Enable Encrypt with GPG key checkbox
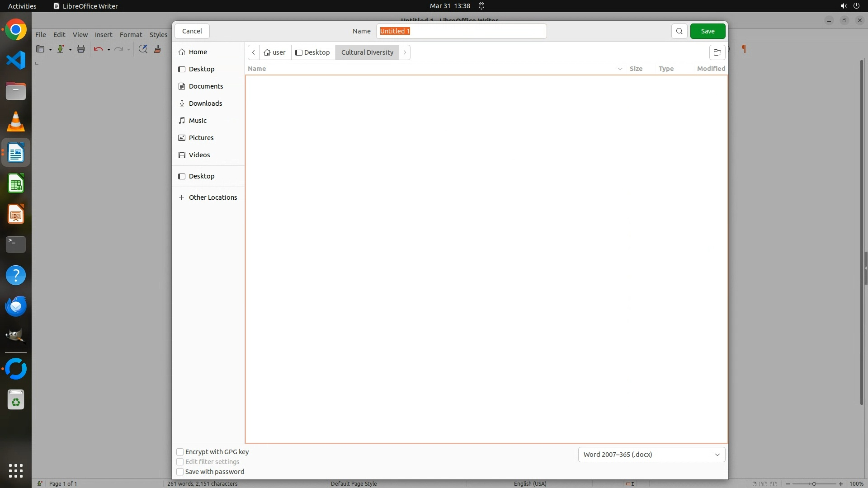Image resolution: width=868 pixels, height=488 pixels. (x=180, y=452)
